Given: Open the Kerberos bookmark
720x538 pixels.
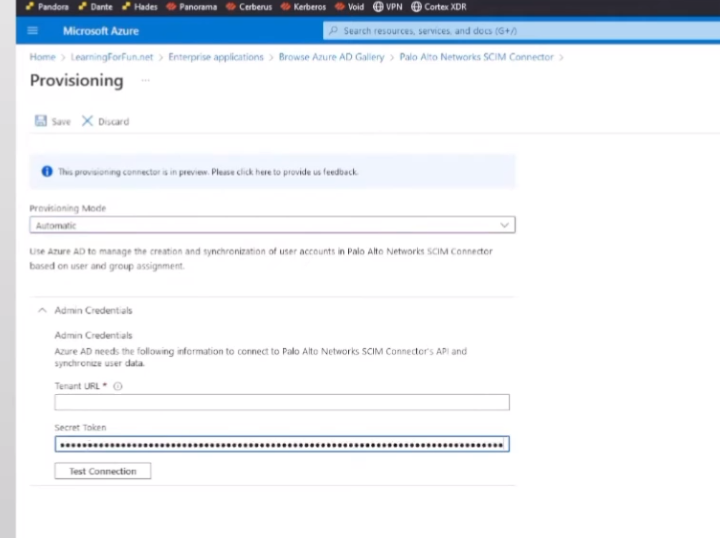Looking at the screenshot, I should (x=304, y=7).
